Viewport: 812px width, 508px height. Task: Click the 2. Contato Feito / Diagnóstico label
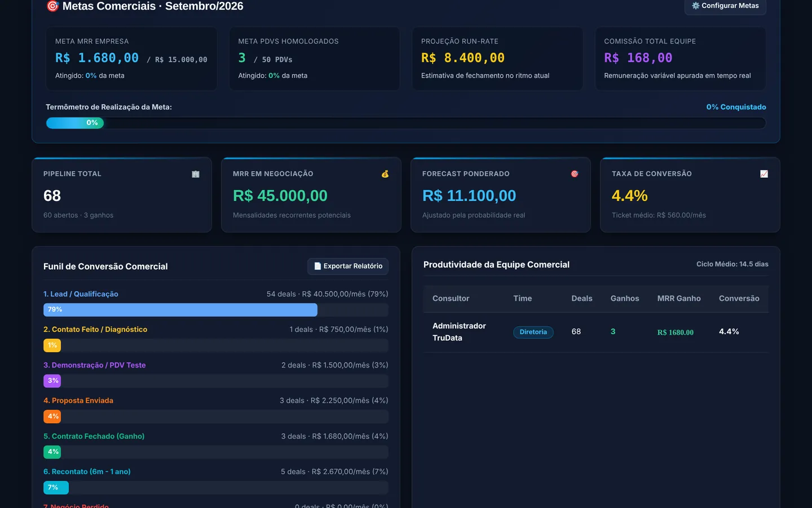[95, 330]
